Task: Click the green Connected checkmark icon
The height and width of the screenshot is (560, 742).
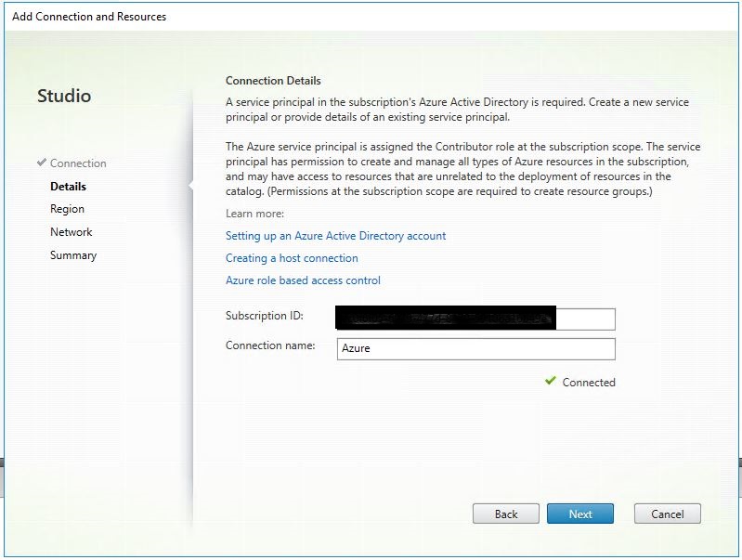Action: tap(551, 381)
